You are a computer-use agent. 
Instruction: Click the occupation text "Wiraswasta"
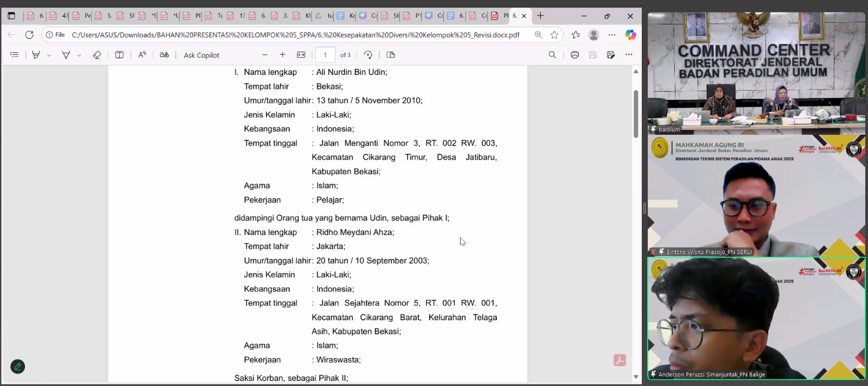click(x=337, y=360)
